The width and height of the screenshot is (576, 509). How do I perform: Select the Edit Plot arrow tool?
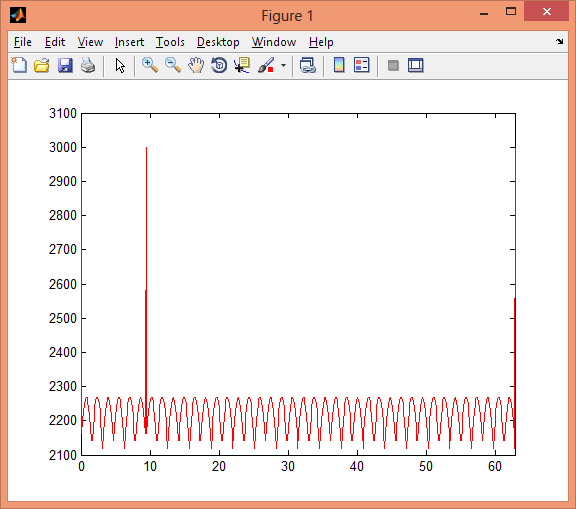(120, 66)
